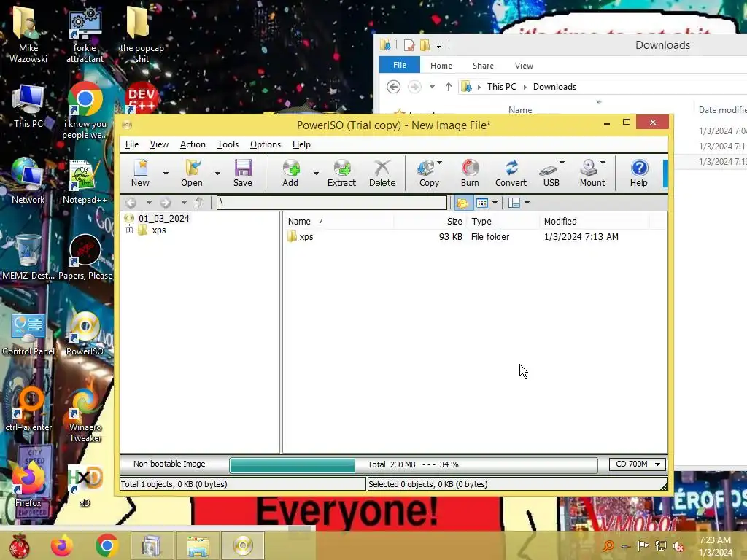747x560 pixels.
Task: Open the New button dropdown arrow
Action: tap(166, 174)
